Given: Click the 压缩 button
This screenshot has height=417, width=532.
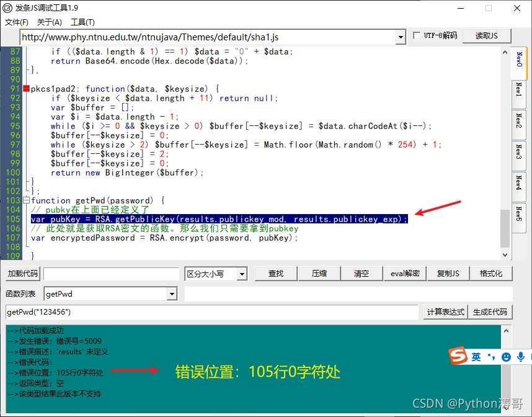Looking at the screenshot, I should (319, 274).
